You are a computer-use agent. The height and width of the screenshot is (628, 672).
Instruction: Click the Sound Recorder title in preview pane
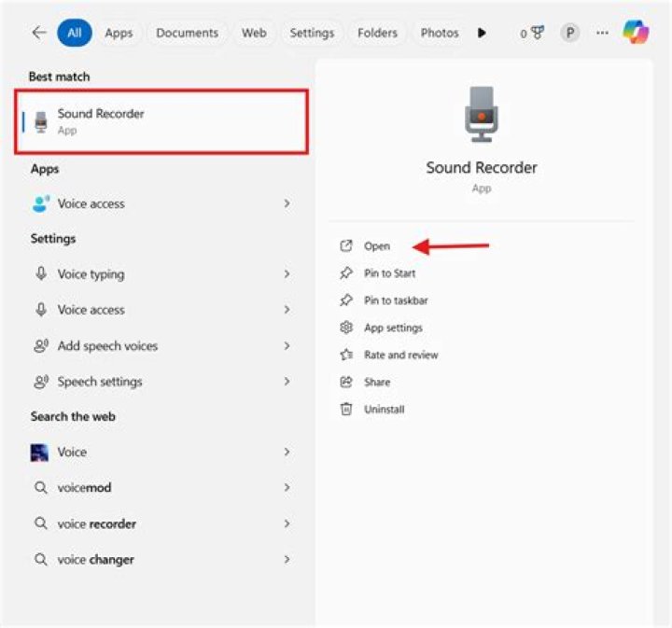pyautogui.click(x=482, y=167)
